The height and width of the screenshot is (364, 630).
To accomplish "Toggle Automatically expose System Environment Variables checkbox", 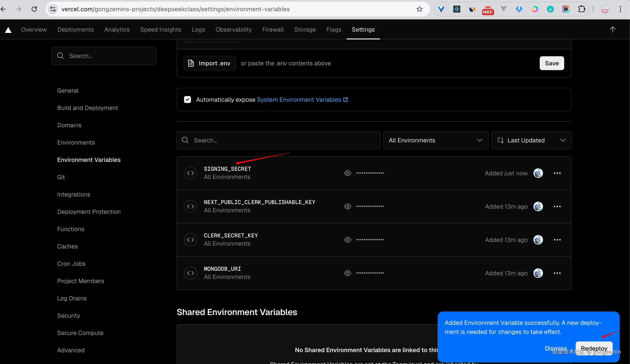I will 187,100.
